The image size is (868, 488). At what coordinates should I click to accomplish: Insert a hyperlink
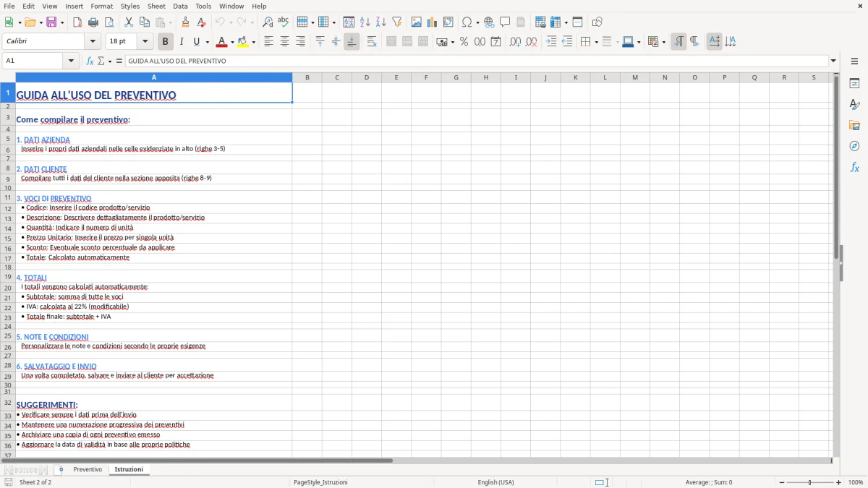(488, 22)
